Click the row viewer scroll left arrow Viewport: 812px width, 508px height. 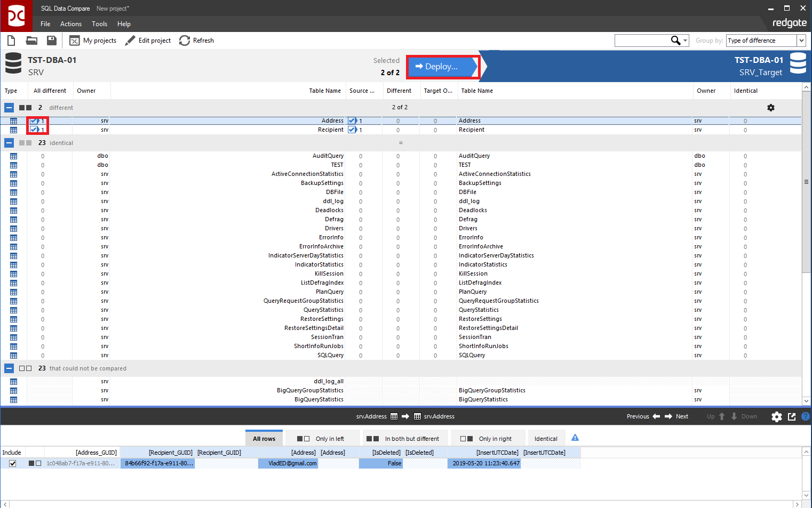pyautogui.click(x=5, y=504)
